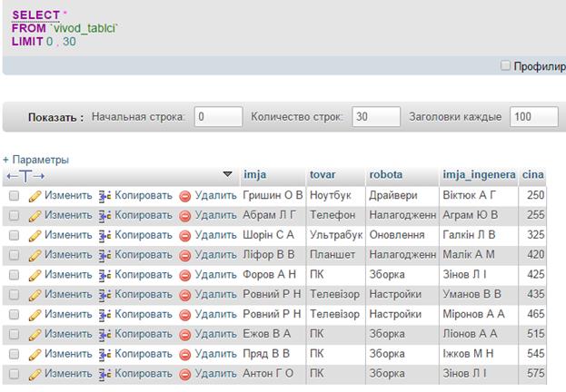Tick the checkbox for Ежов В А row

[x=14, y=335]
